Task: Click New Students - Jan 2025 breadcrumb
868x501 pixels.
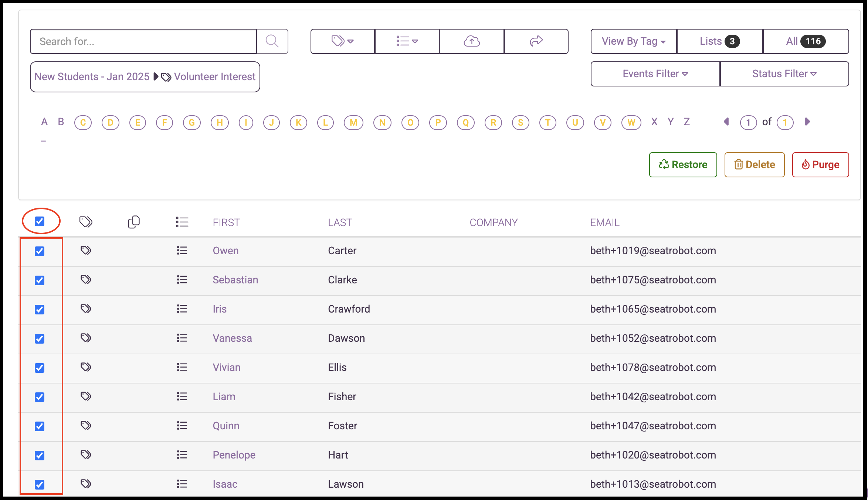Action: pos(92,76)
